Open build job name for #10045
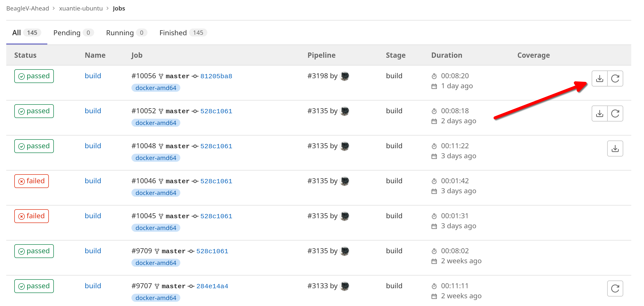Screen dimensions: 644x306 click(x=93, y=216)
